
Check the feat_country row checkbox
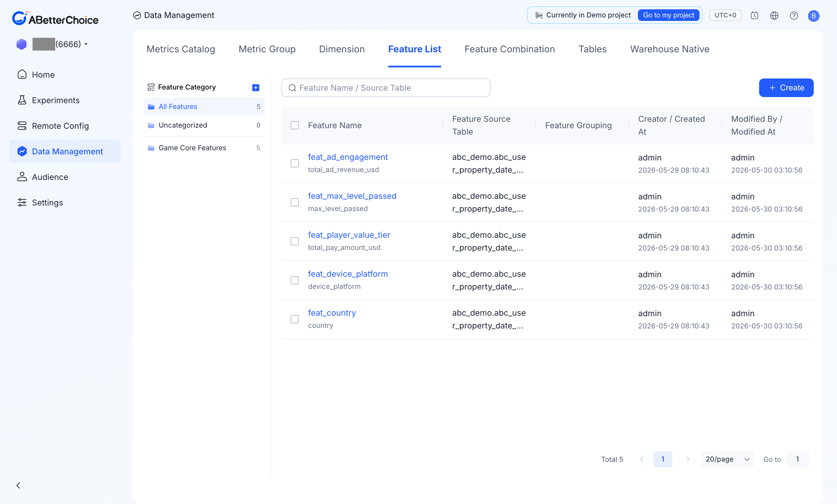(295, 319)
